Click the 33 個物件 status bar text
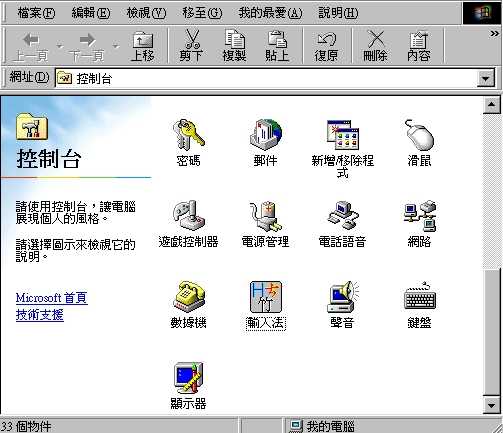Screen dimensions: 503x433 [26, 426]
